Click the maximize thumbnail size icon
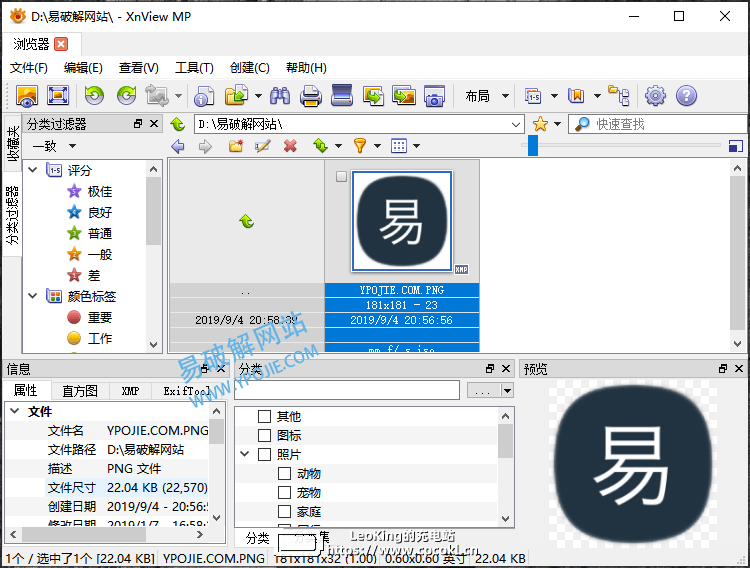Screen dimensions: 750x568 735,146
